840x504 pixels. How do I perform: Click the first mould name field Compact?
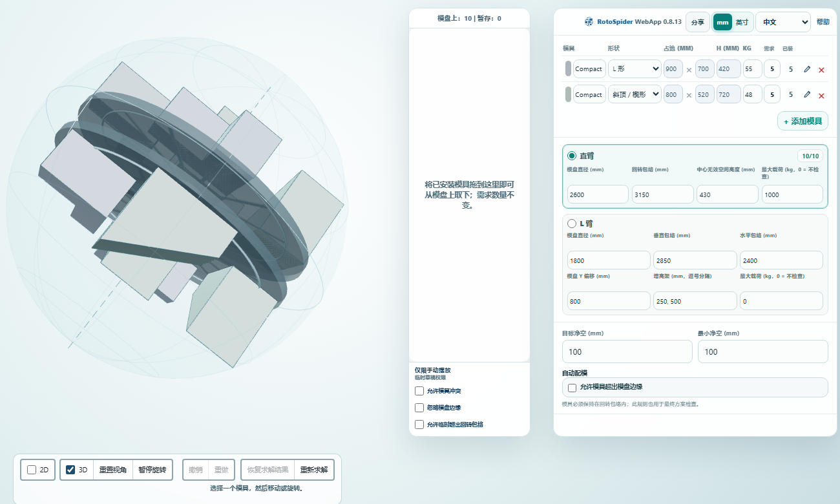coord(589,68)
